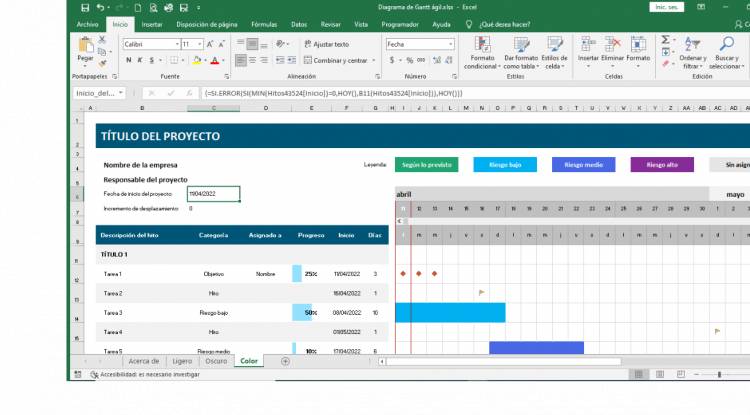
Task: Click the Inic. ses. sign-in button
Action: (666, 7)
